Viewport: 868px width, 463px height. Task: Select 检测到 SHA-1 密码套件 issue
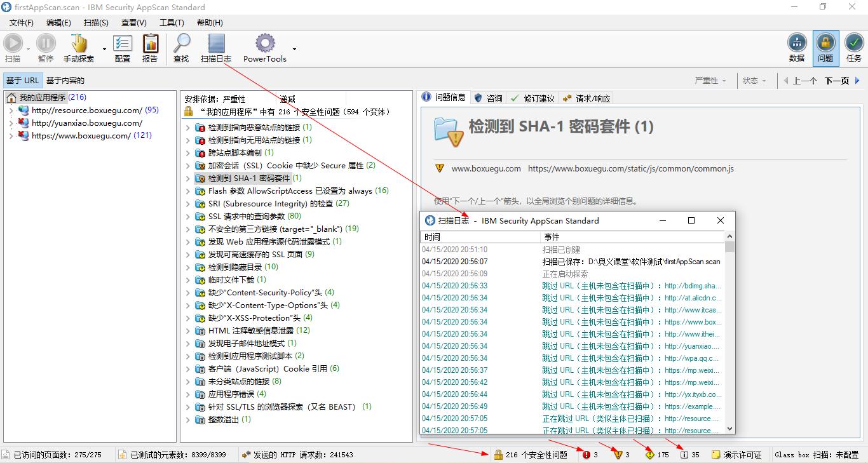pos(248,178)
